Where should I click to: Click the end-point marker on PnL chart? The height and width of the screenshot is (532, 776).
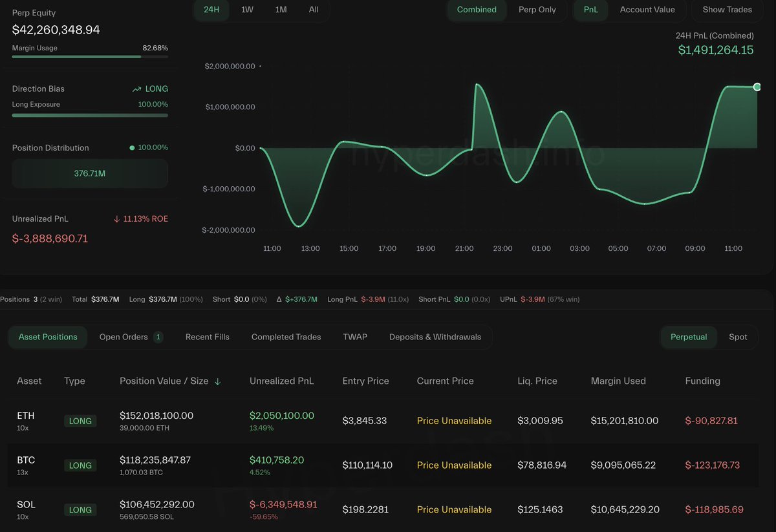[757, 87]
